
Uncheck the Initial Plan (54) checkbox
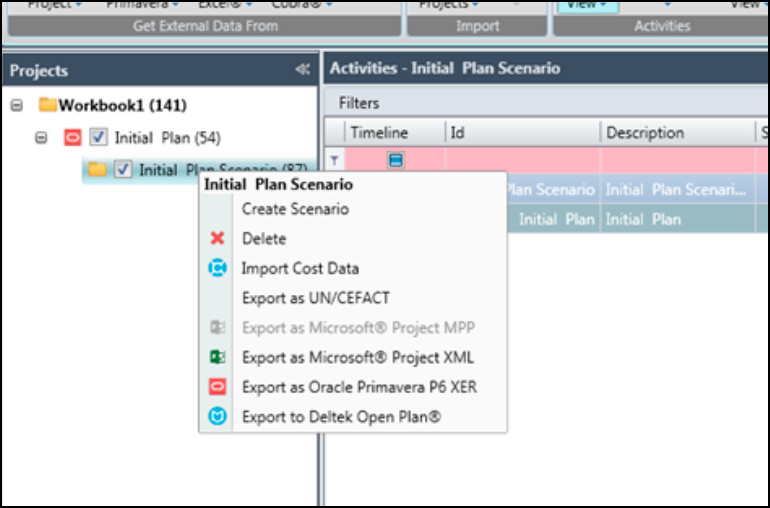click(98, 138)
